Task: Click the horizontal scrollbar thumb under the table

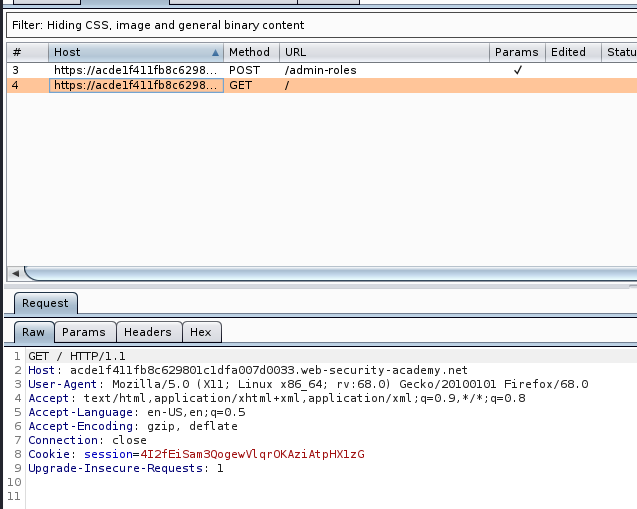Action: [x=330, y=273]
